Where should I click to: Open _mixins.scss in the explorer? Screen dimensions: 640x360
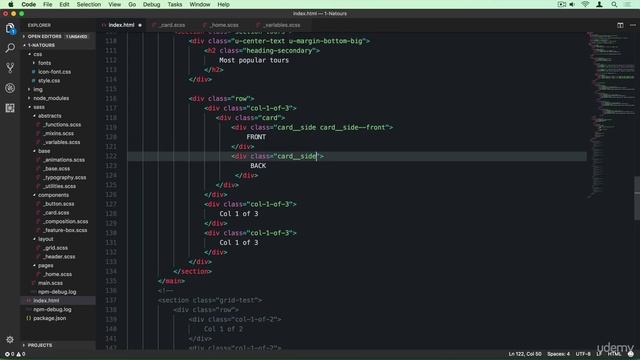[58, 133]
